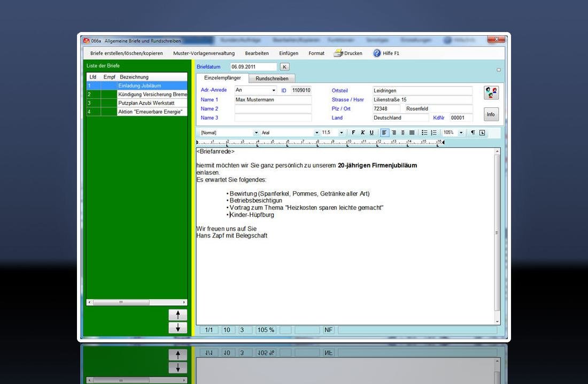Click scroll right arrow of letter list

coord(184,302)
